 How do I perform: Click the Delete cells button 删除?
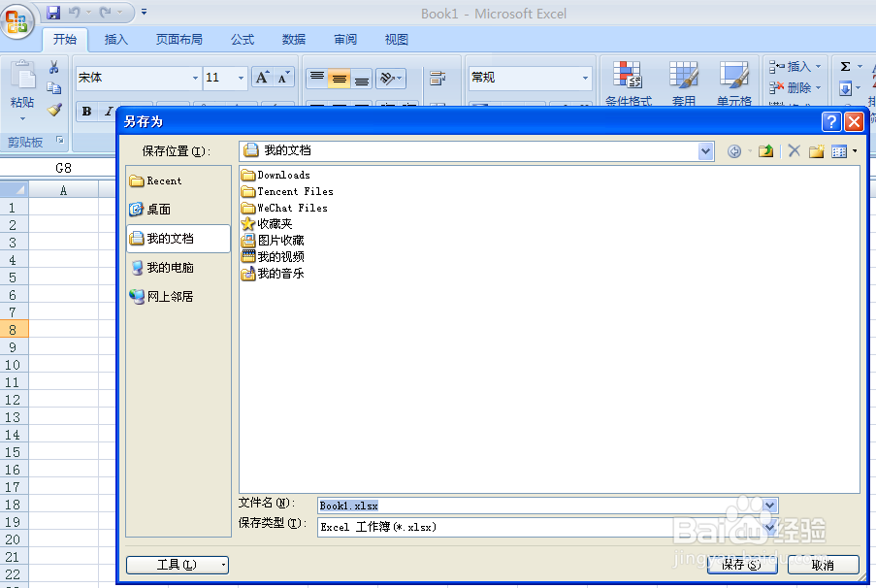(x=795, y=87)
